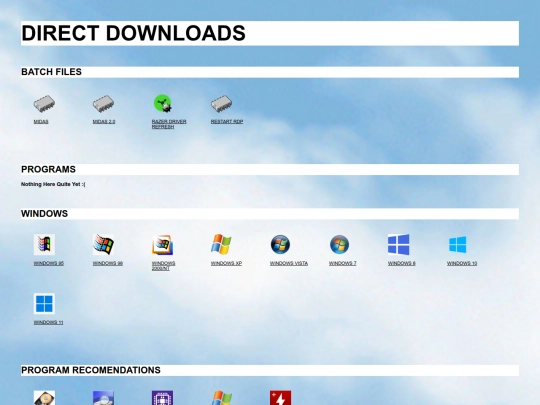Viewport: 540px width, 405px height.
Task: Open the WINDOWS 98 download link
Action: 107,263
